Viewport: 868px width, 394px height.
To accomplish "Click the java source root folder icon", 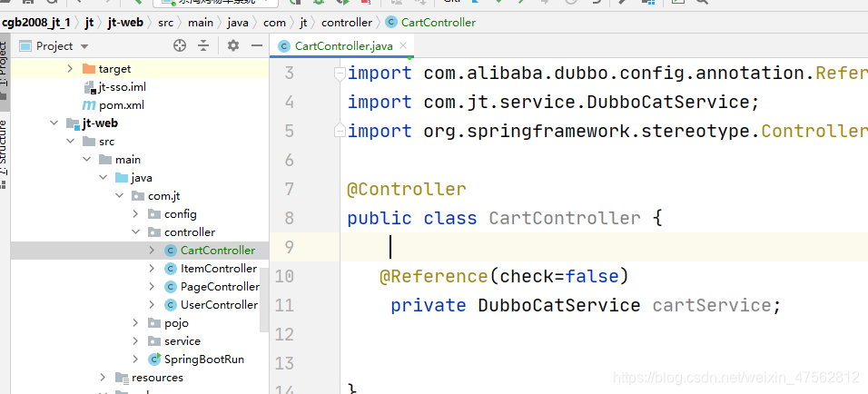I will click(x=122, y=178).
